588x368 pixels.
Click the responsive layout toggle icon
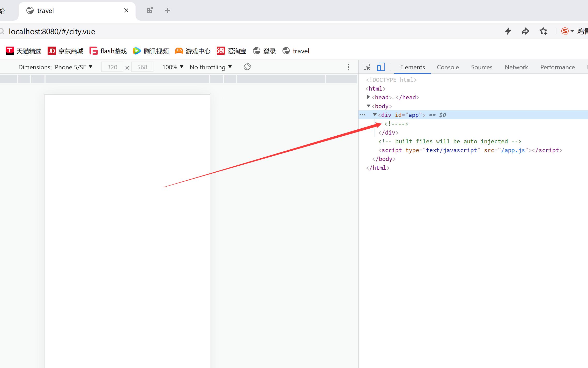381,67
